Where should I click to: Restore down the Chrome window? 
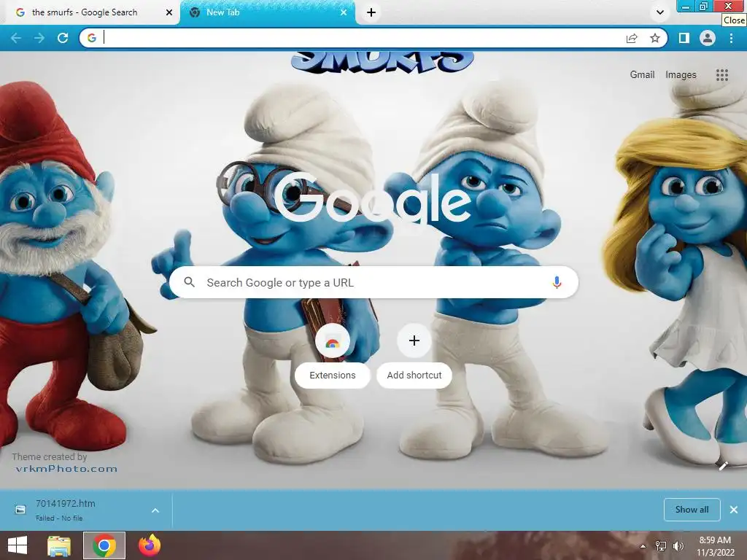704,7
